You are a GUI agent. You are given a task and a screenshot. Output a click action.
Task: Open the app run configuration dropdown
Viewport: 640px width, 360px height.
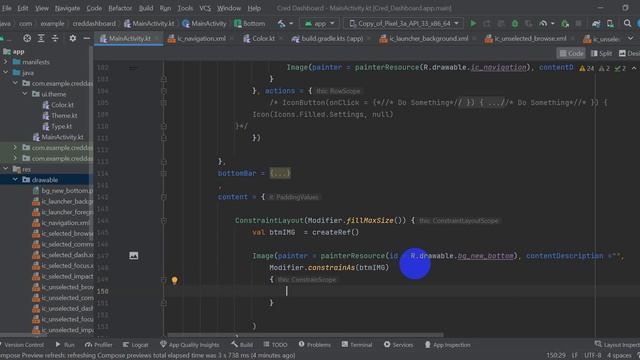[x=319, y=24]
